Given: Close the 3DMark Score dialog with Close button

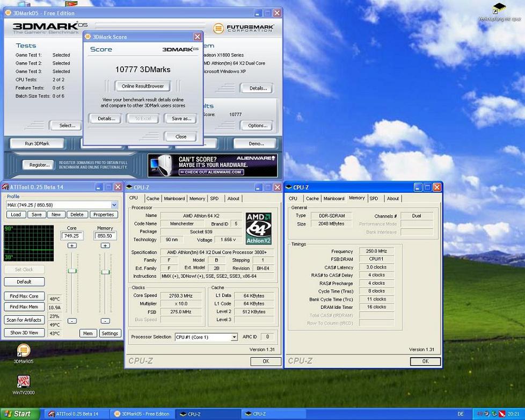Looking at the screenshot, I should [181, 136].
